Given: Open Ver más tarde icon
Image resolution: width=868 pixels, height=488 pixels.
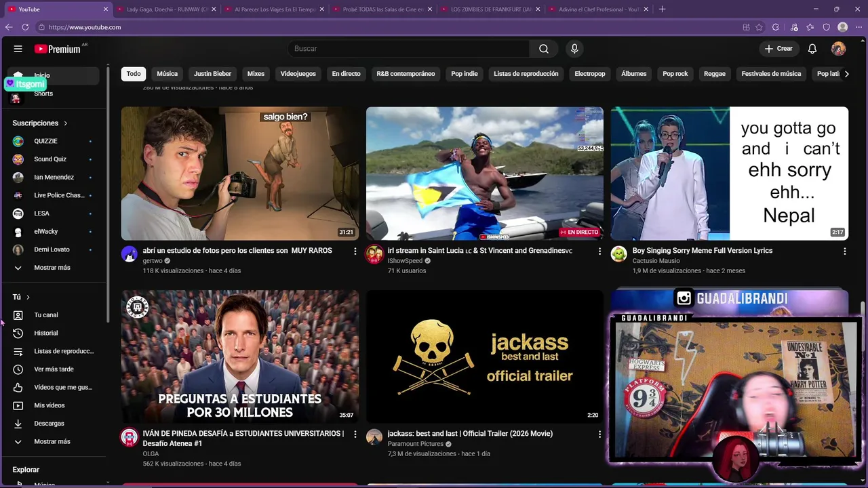Looking at the screenshot, I should click(18, 369).
